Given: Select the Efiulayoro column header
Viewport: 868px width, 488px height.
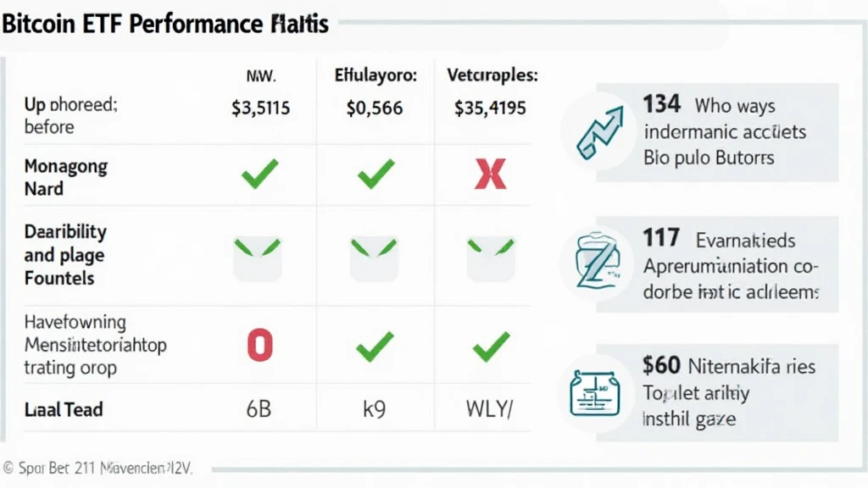Looking at the screenshot, I should [374, 75].
